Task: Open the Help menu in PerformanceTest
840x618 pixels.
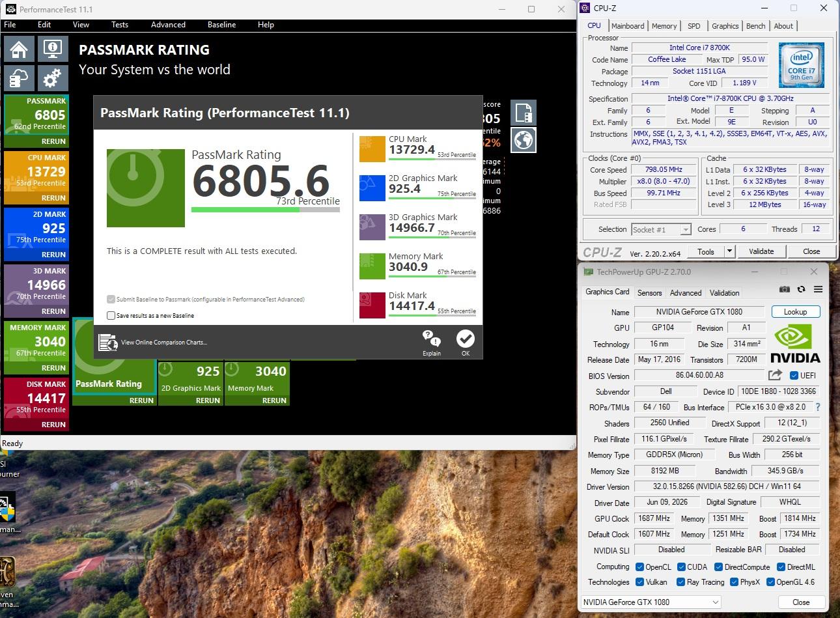Action: [x=266, y=25]
